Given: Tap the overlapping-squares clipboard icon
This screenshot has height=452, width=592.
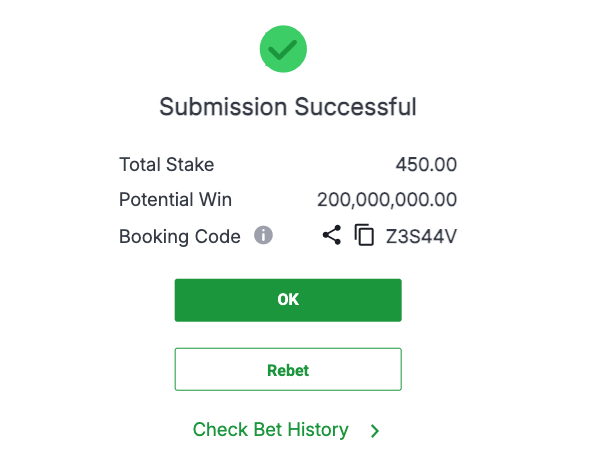Looking at the screenshot, I should tap(364, 235).
